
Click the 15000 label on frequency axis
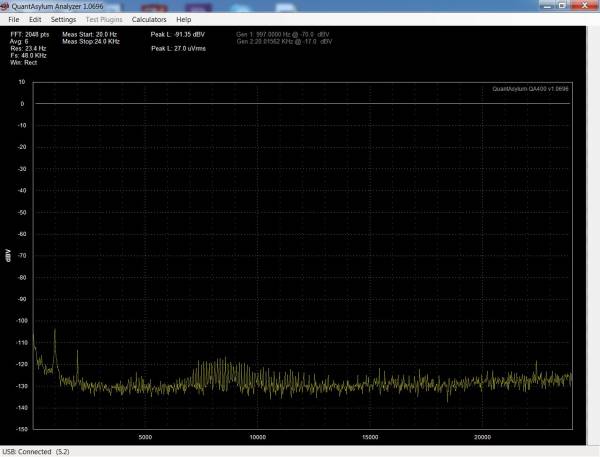370,437
